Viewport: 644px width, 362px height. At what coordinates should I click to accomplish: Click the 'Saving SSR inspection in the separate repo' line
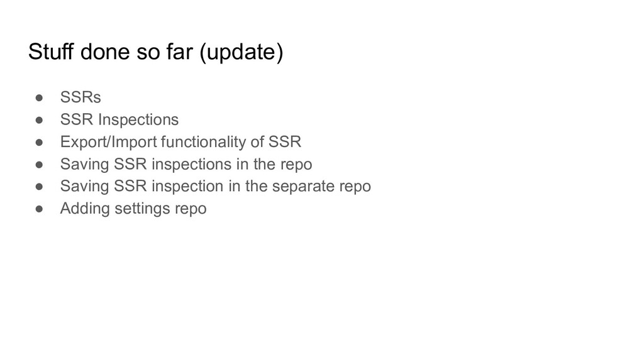[216, 186]
